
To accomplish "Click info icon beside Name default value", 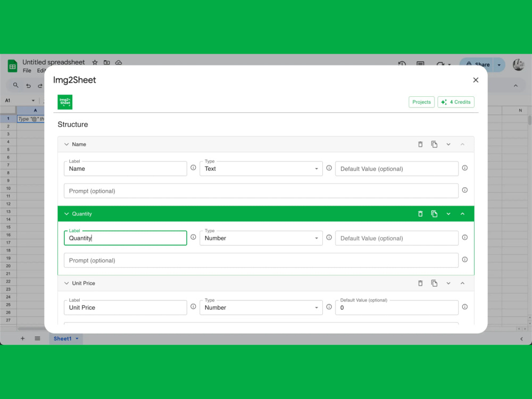I will (465, 168).
